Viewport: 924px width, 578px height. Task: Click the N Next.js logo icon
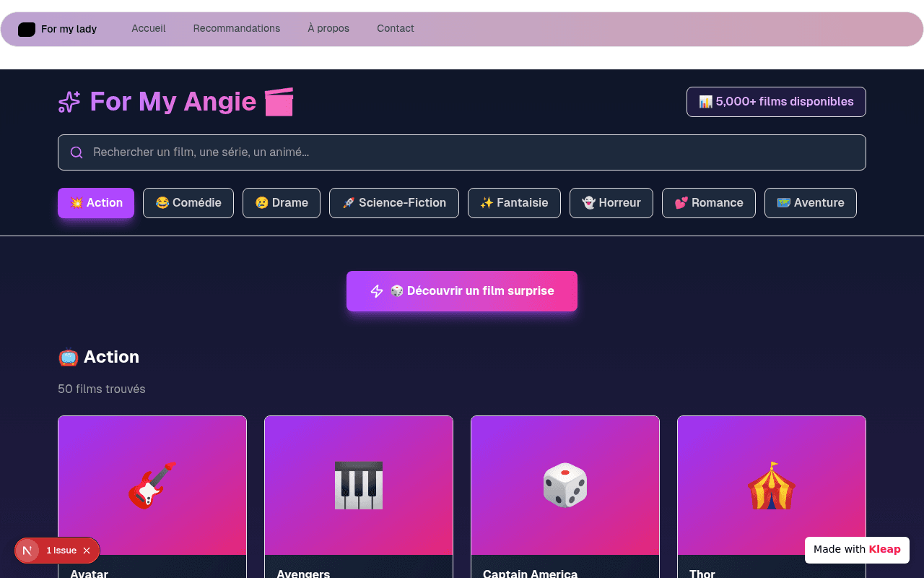(27, 551)
